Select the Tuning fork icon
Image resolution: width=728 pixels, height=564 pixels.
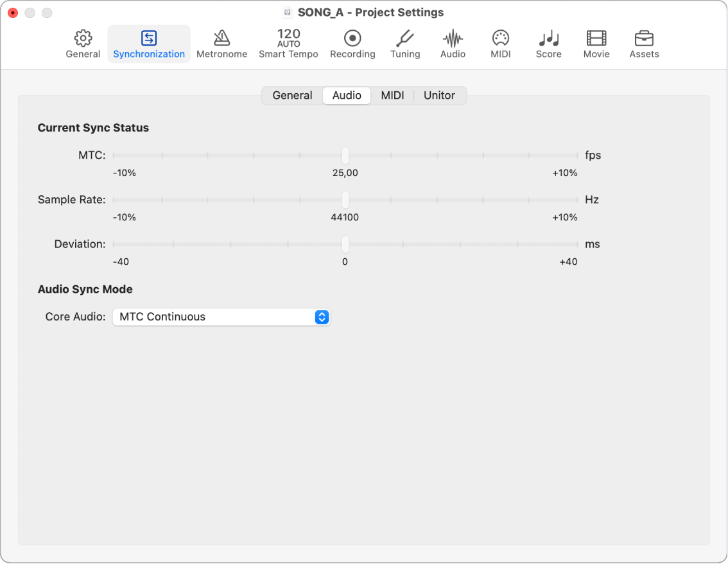[405, 44]
